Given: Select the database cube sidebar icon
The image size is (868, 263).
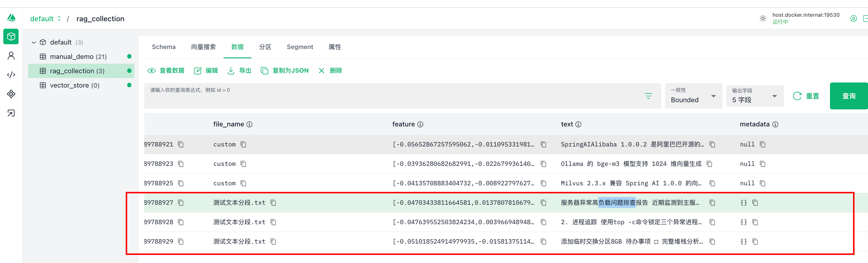Looking at the screenshot, I should 11,36.
